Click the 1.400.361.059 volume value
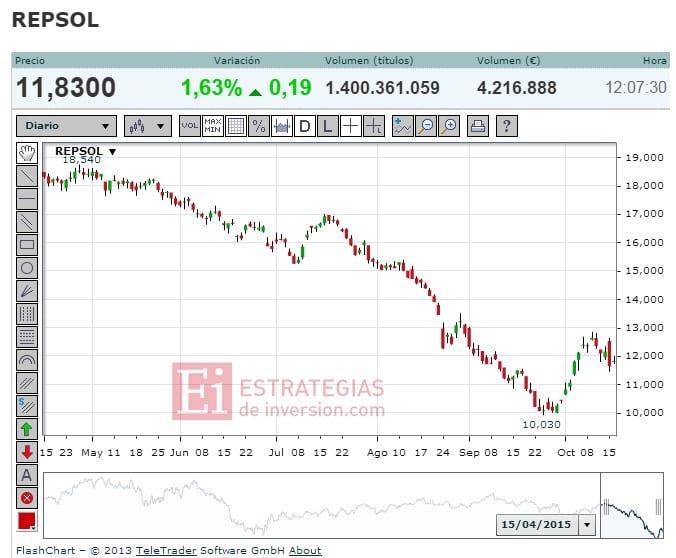The image size is (676, 558). (382, 88)
